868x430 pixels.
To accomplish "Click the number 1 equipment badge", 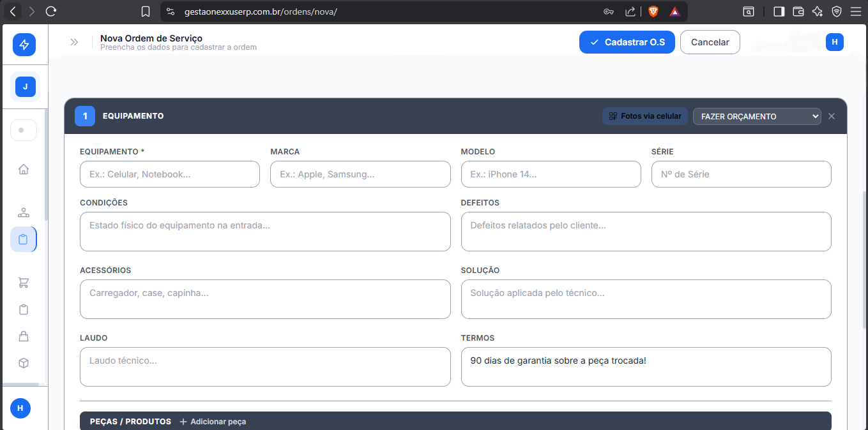I will (85, 116).
